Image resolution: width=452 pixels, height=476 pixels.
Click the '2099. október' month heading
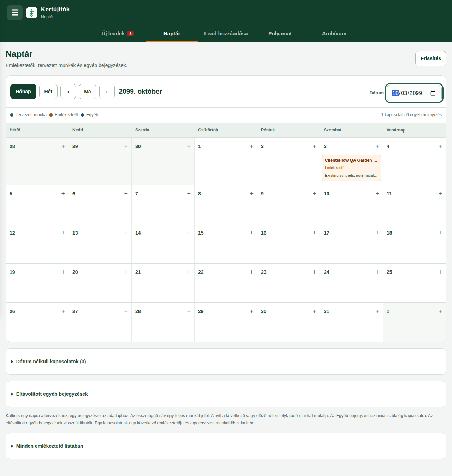coord(141,92)
